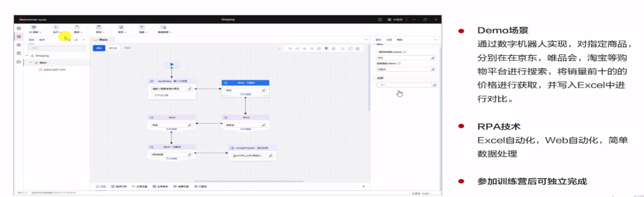Viewport: 644px width, 197px height.
Task: Open the 运行 dropdown arrow
Action: click(61, 32)
